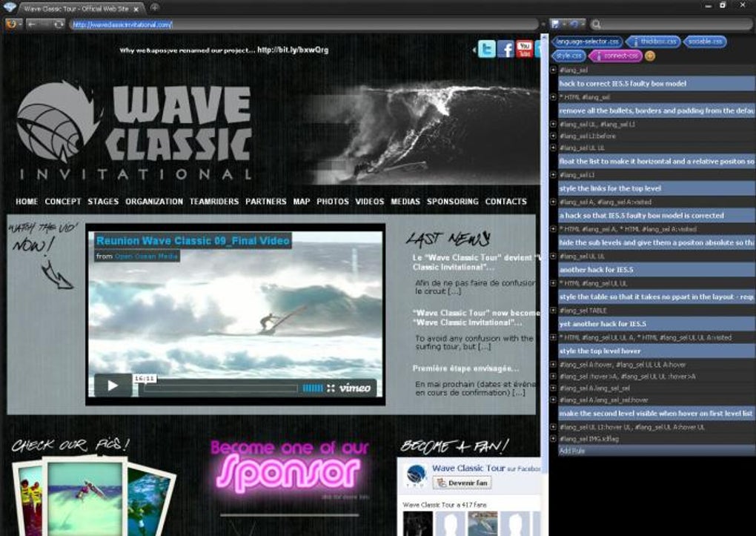
Task: Close the Wave Classic Tour tab
Action: click(136, 9)
